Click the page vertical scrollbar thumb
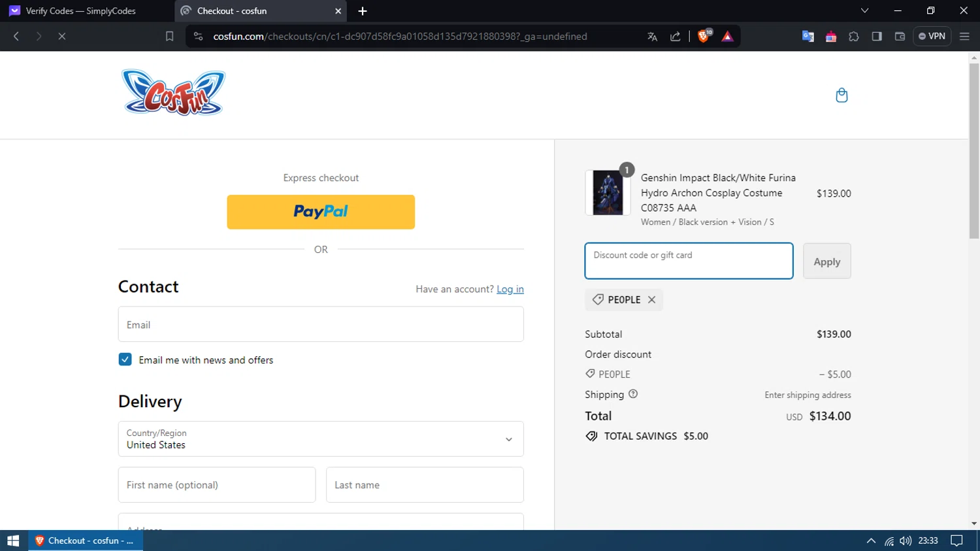Screen dimensions: 980x551 pos(974,150)
